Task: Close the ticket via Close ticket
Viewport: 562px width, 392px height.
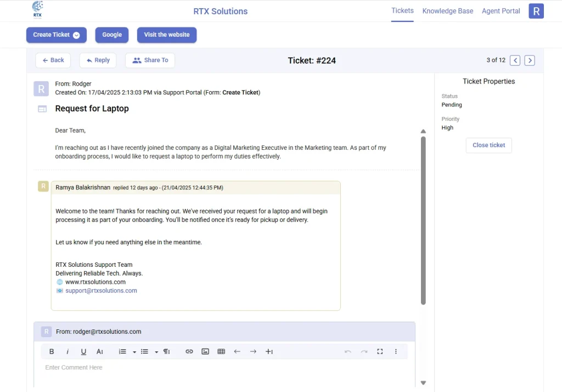Action: 488,145
